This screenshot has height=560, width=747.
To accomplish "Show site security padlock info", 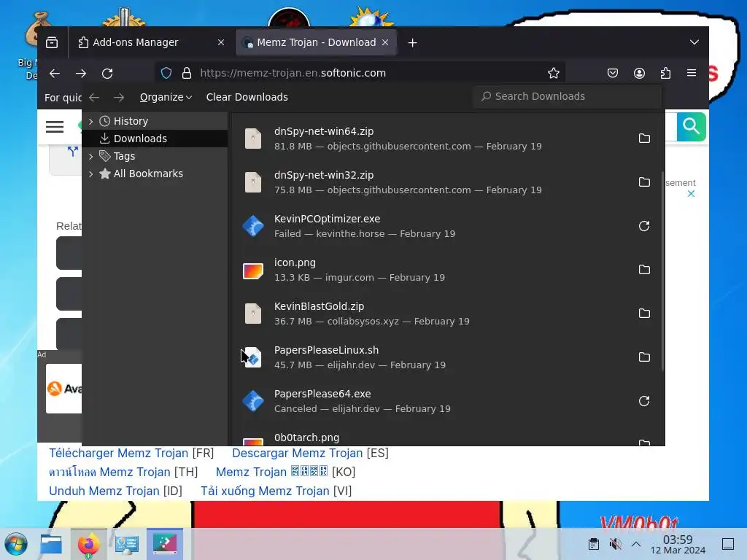I will click(x=187, y=74).
